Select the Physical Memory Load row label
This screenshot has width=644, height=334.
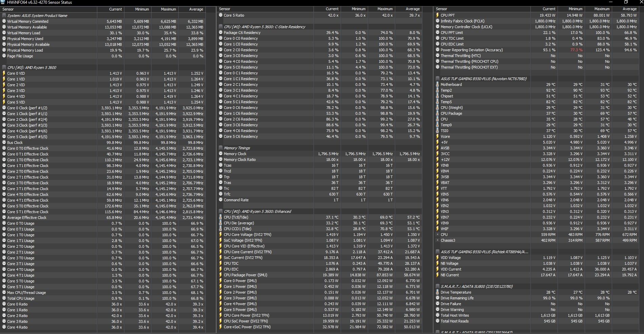(25, 50)
